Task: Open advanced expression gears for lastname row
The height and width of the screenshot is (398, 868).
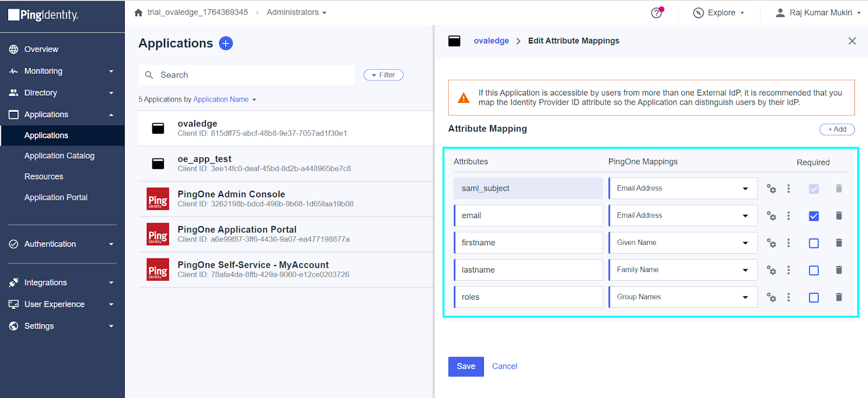Action: click(771, 270)
